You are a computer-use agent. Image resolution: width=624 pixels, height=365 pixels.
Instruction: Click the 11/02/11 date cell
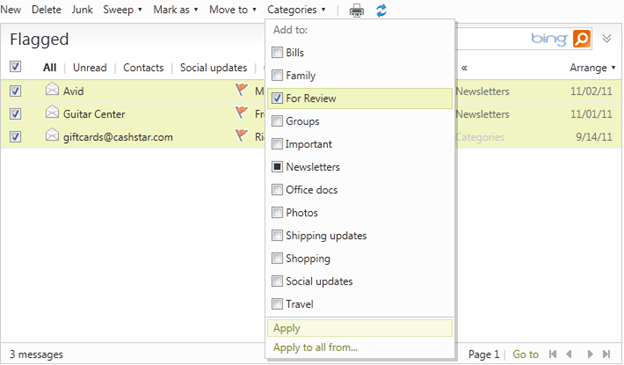coord(591,91)
